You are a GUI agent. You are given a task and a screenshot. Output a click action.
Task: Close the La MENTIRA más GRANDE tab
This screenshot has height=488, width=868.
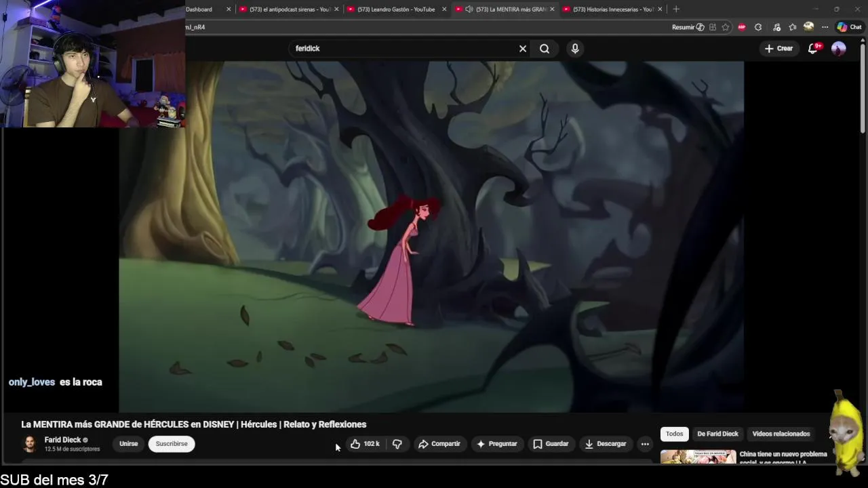(x=552, y=9)
